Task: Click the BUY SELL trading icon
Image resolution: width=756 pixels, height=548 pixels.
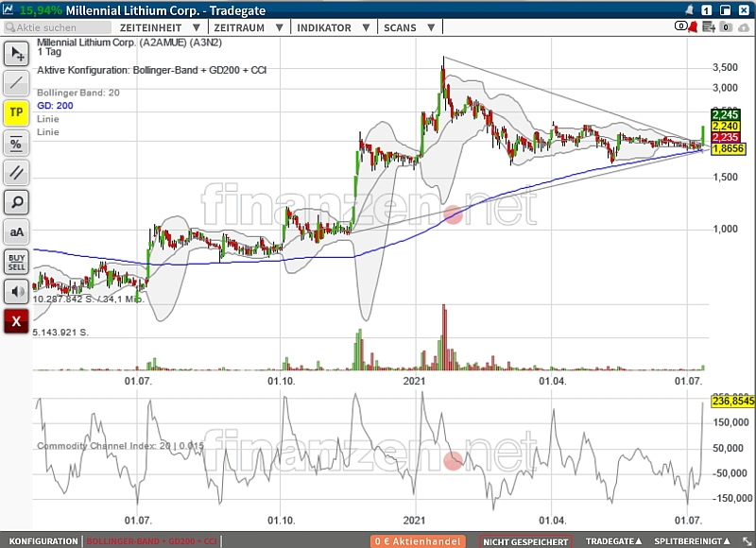Action: point(17,262)
